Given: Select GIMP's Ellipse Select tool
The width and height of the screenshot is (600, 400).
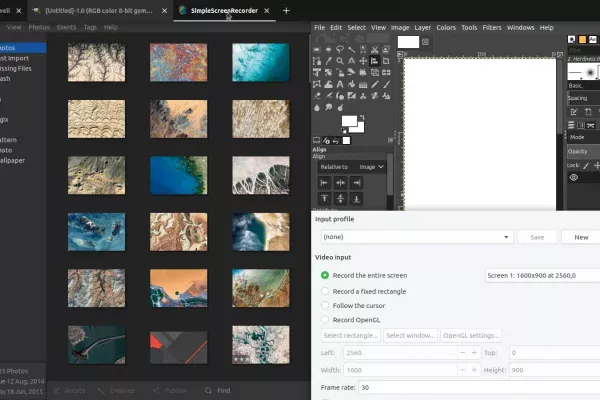Looking at the screenshot, I should coord(328,49).
